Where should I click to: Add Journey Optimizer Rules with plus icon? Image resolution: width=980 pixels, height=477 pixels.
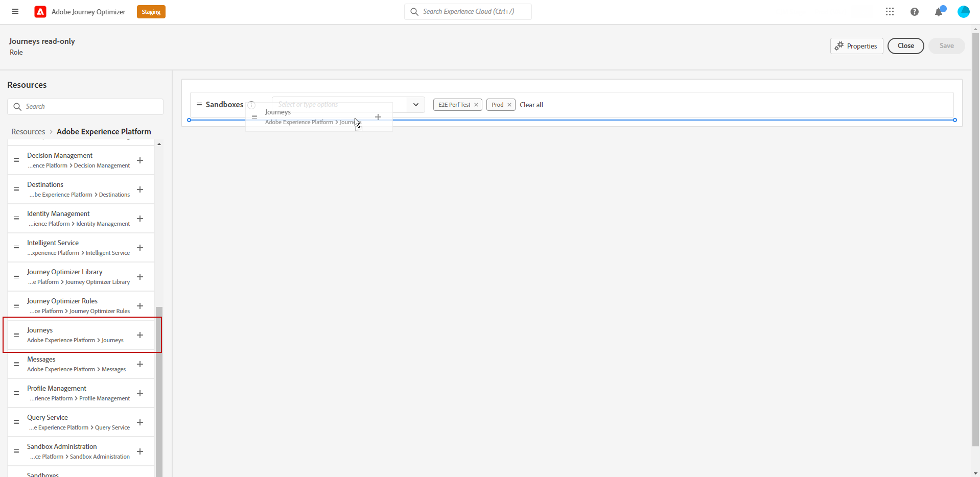click(x=140, y=306)
